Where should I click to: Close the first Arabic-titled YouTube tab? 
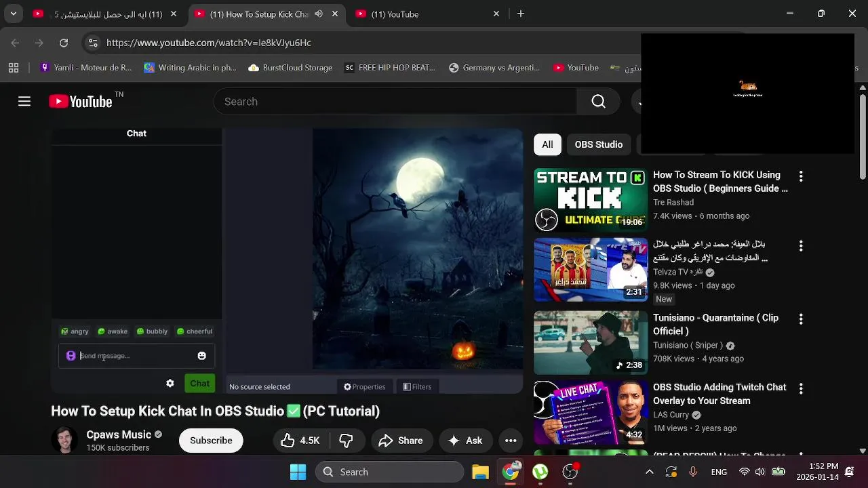coord(174,14)
